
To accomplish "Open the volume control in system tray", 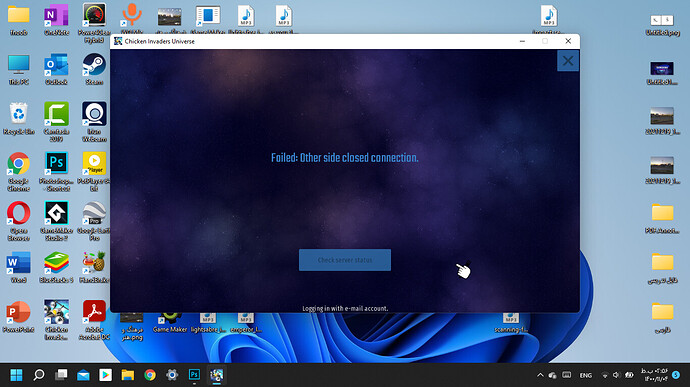I will click(x=616, y=375).
